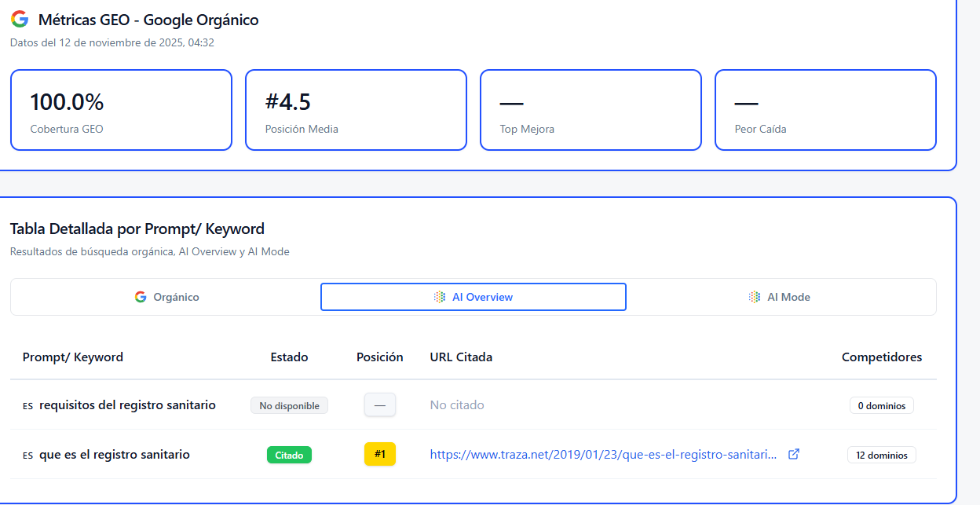
Task: Click the 12 dominios competitors badge
Action: (881, 455)
